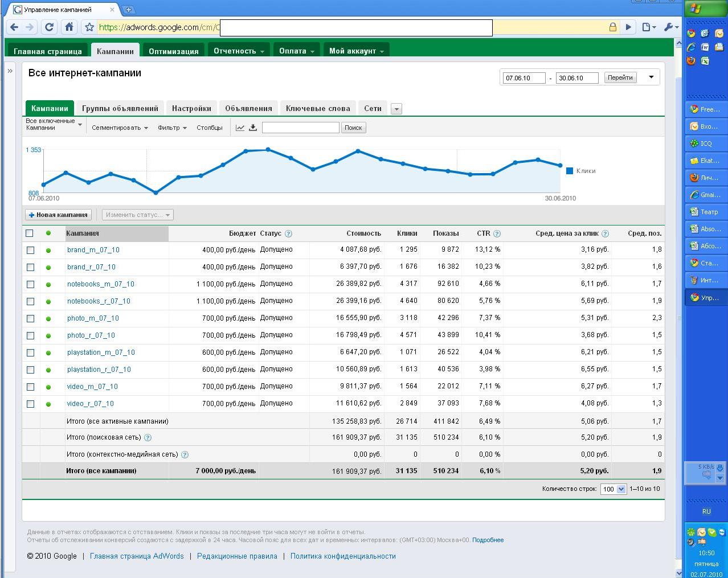The width and height of the screenshot is (728, 578).
Task: Click the chart toggle icon in toolbar
Action: pos(240,128)
